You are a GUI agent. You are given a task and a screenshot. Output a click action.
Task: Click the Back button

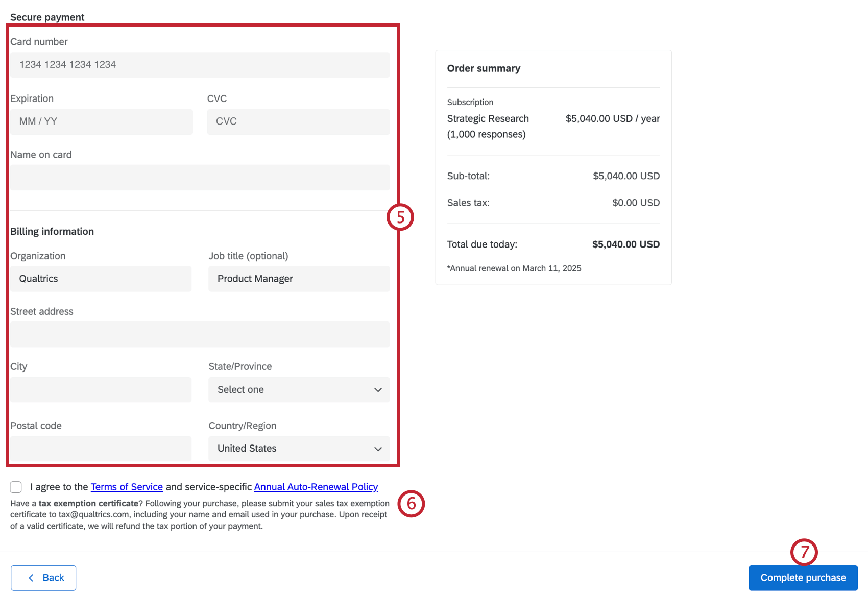[x=43, y=578]
